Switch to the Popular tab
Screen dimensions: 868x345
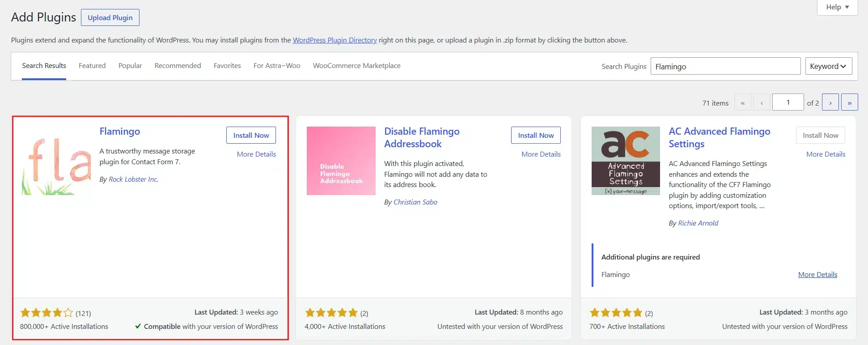click(x=130, y=66)
